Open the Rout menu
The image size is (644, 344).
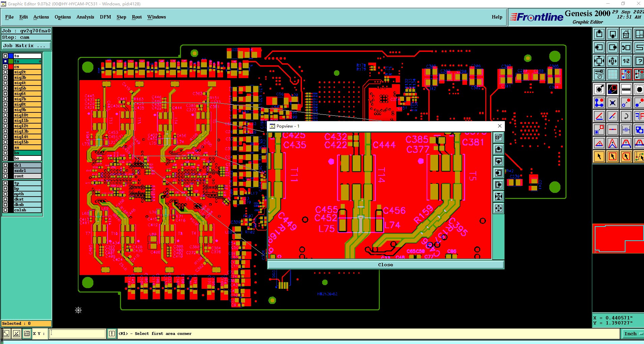137,17
